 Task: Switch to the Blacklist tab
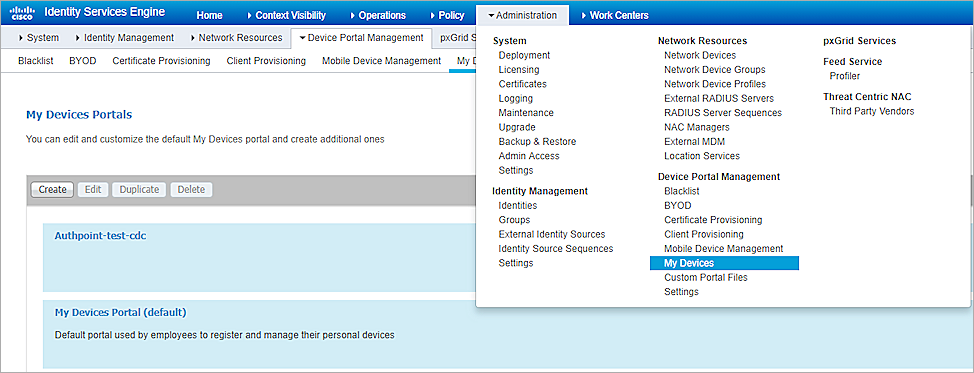[x=35, y=61]
